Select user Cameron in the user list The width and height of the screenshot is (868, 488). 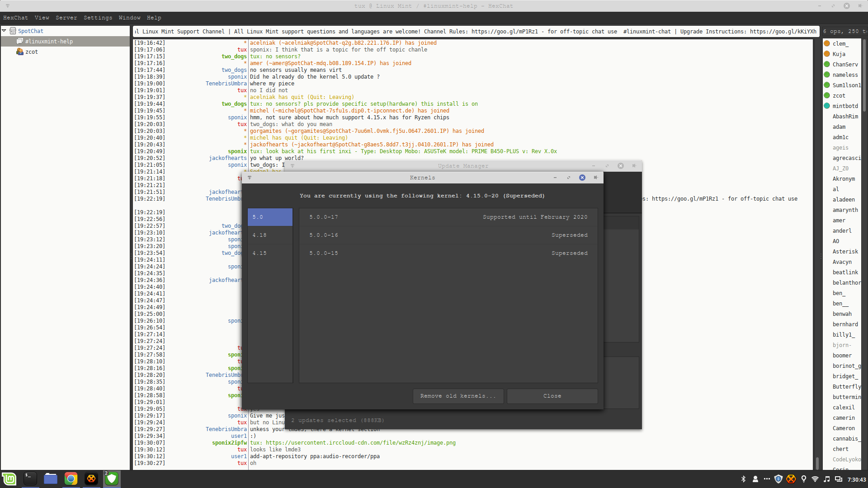842,428
